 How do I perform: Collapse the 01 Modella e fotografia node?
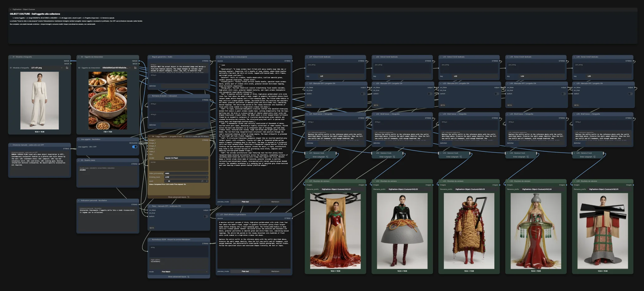[11, 57]
